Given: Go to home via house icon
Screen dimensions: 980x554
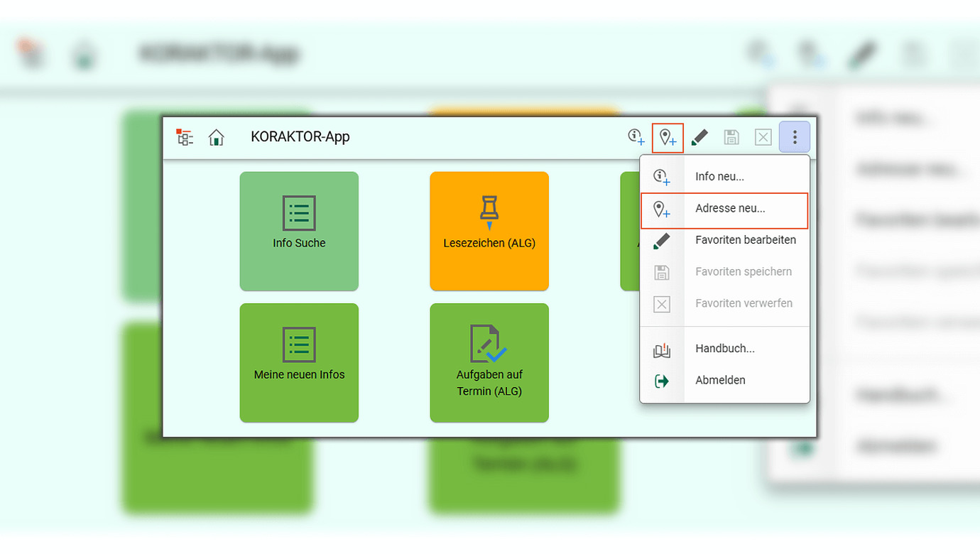Looking at the screenshot, I should (x=216, y=137).
